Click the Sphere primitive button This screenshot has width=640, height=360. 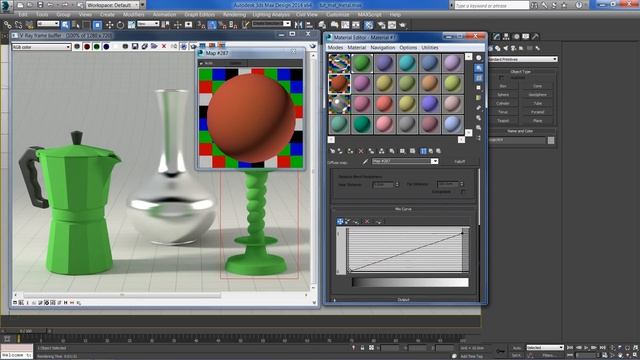(x=503, y=95)
